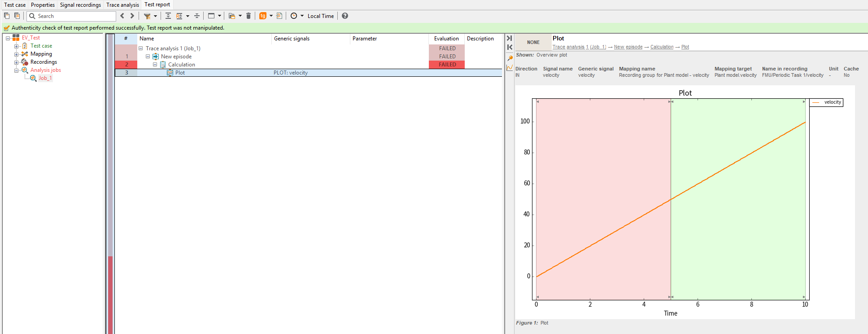Click the first copy icon in the toolbar

click(7, 16)
